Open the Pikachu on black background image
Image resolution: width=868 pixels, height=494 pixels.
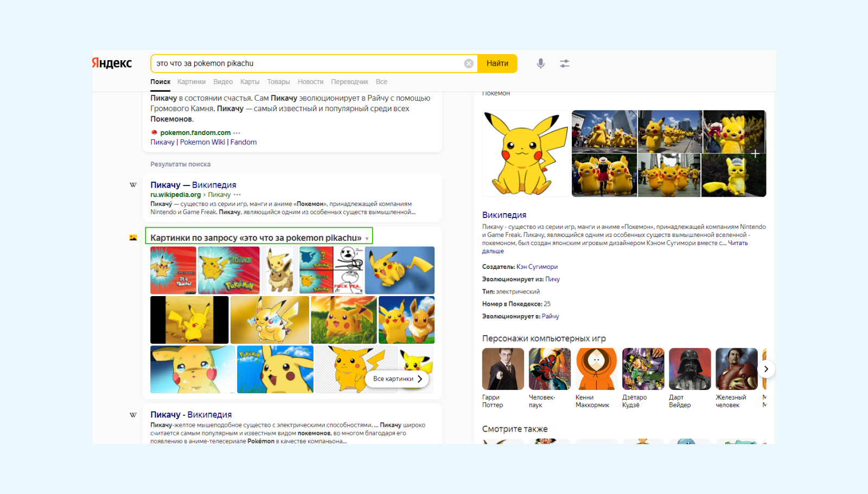pos(189,319)
